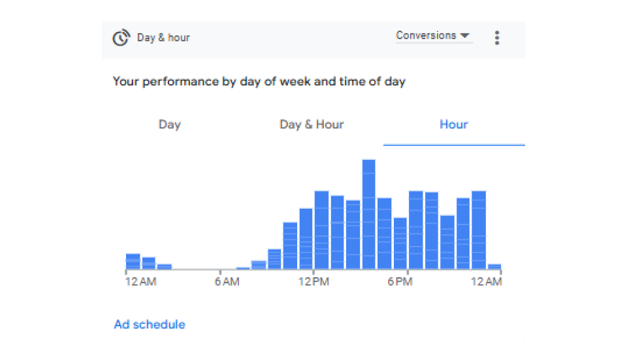Select the Hour tab
Viewport: 627px width, 364px height.
pos(454,125)
